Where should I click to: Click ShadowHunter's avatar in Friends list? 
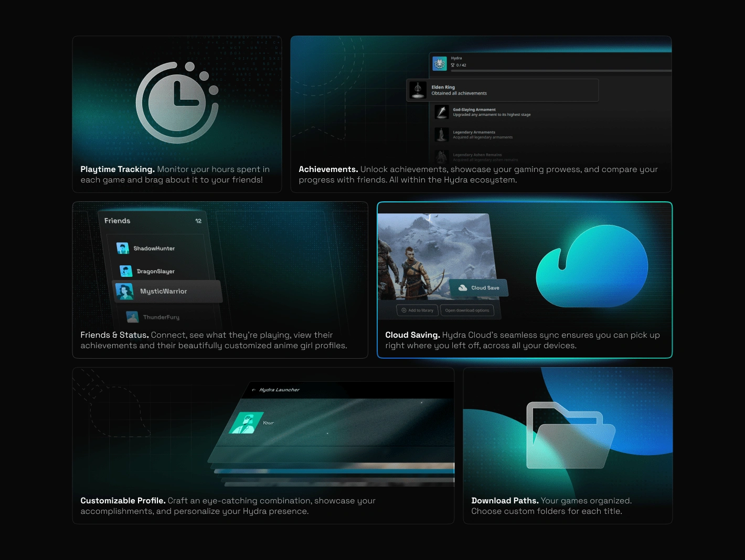pos(123,248)
